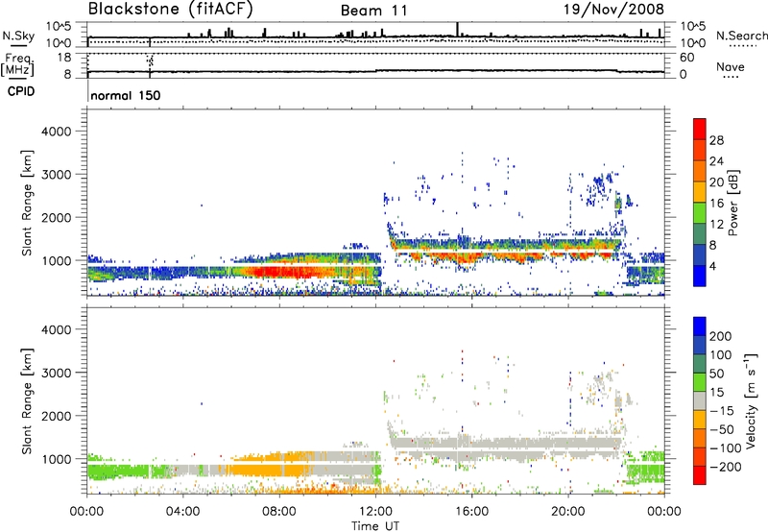The width and height of the screenshot is (768, 532).
Task: Click the '04:00' time axis tick label
Action: coord(183,512)
